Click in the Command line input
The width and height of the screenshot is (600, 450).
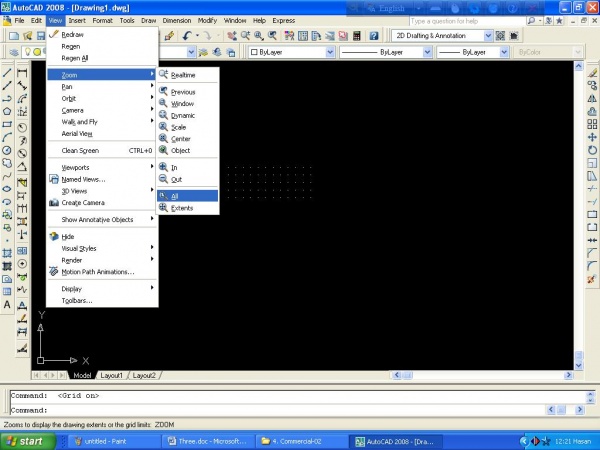tap(300, 410)
